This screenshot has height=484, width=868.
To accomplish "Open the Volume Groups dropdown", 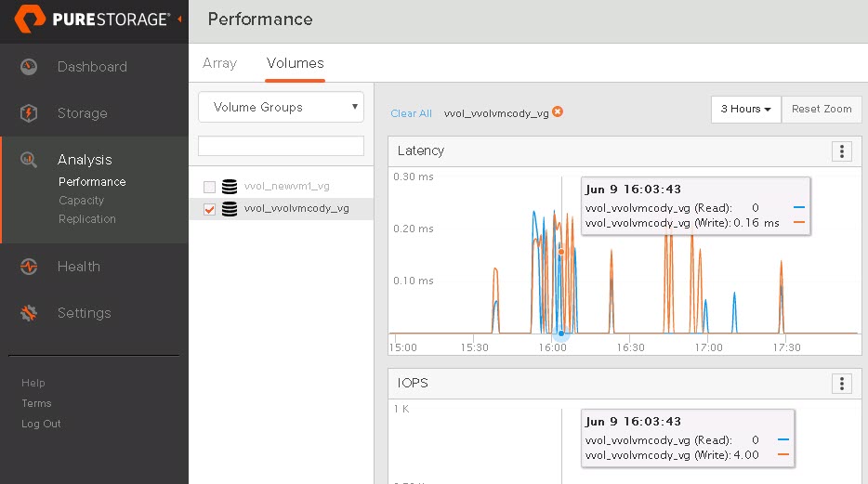I will click(281, 107).
